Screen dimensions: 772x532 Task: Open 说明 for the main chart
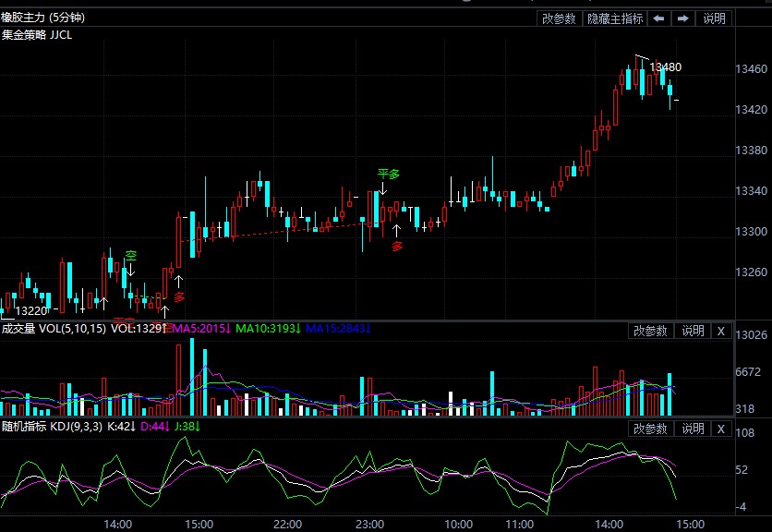coord(714,18)
